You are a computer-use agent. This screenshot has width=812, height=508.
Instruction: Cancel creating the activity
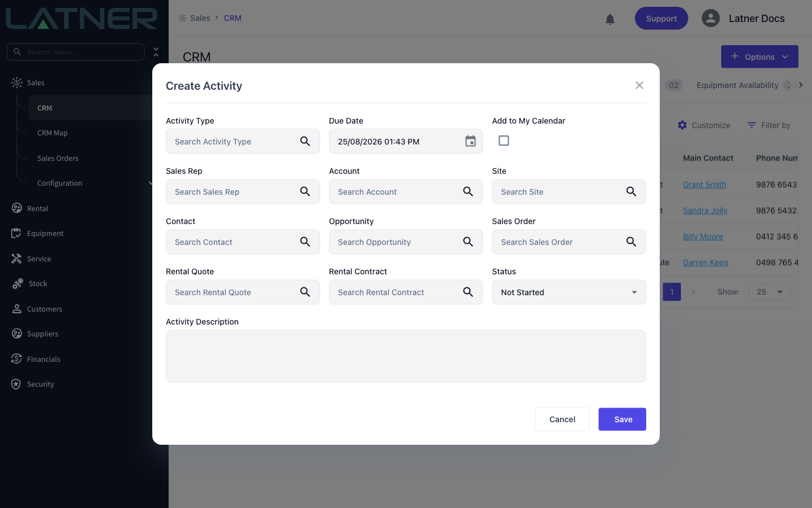[562, 419]
